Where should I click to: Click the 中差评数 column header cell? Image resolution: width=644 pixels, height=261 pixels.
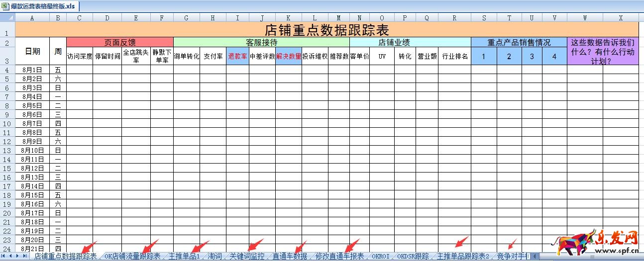pos(262,56)
